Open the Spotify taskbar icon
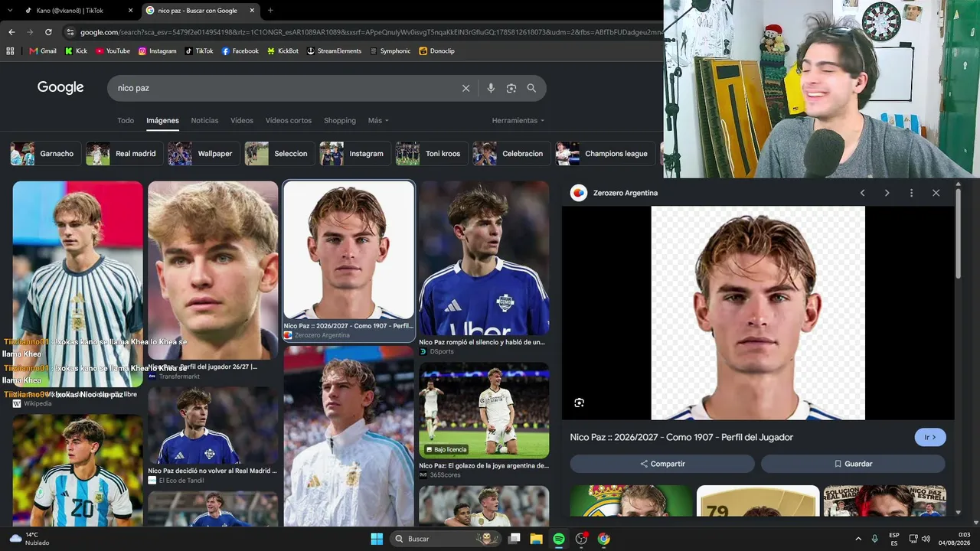This screenshot has height=551, width=980. [x=559, y=539]
